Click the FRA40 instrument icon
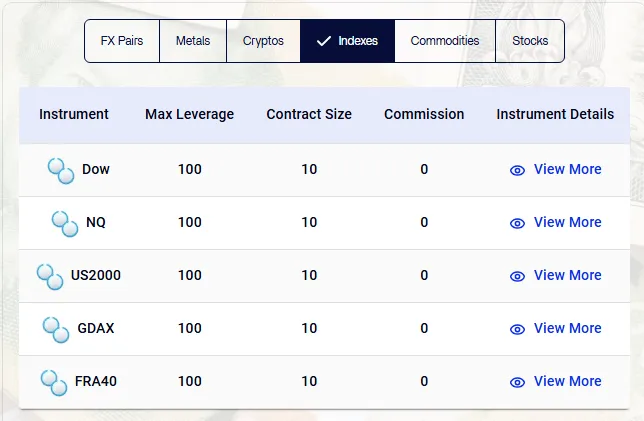644x421 pixels. (54, 382)
